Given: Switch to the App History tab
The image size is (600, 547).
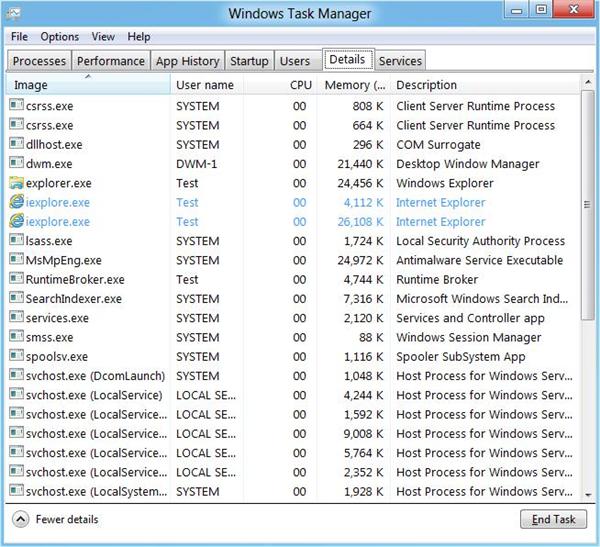Looking at the screenshot, I should (188, 61).
